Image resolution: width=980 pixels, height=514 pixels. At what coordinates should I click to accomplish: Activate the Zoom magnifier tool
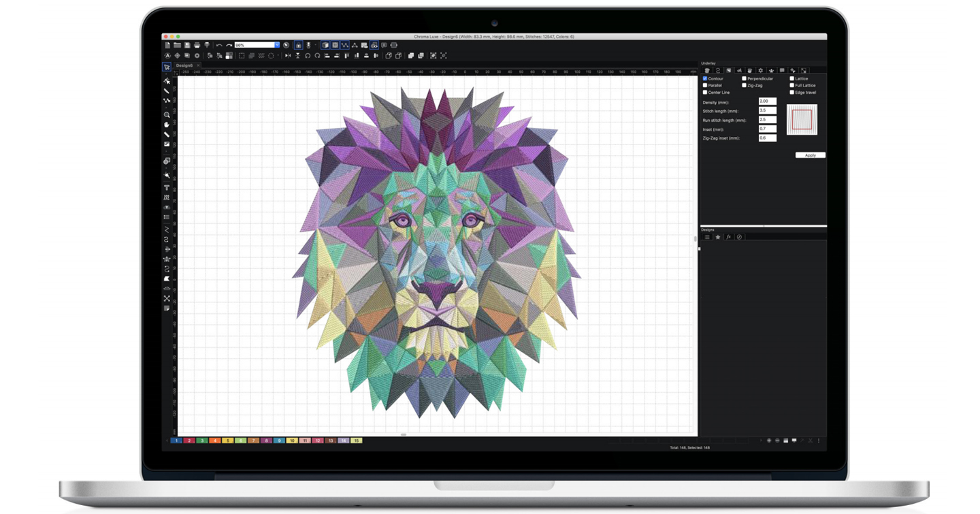tap(167, 115)
